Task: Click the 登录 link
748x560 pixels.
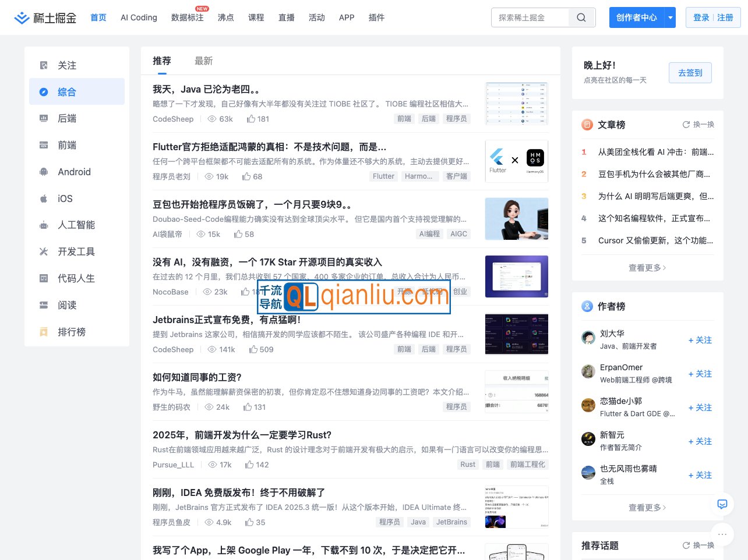Action: 703,17
